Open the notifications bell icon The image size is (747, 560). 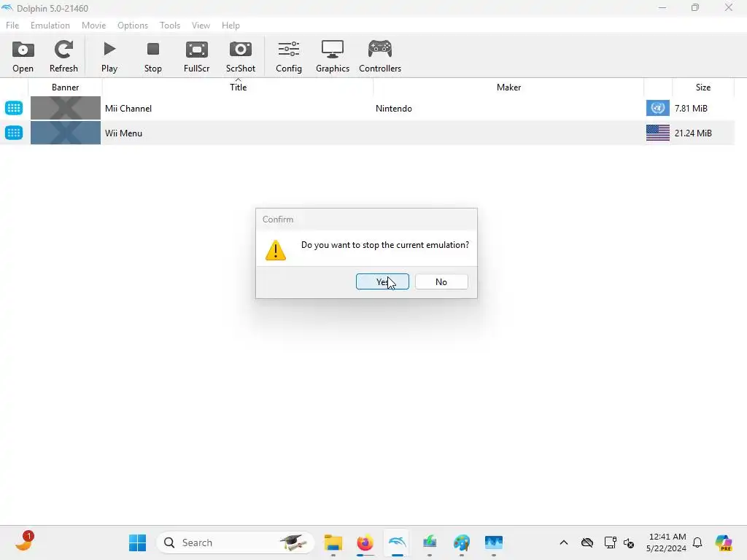click(697, 542)
